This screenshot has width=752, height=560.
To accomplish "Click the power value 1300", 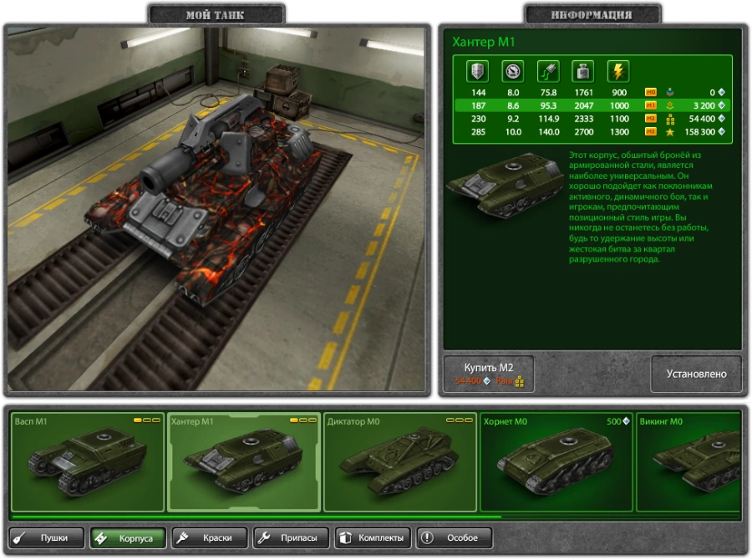I will pos(619,131).
